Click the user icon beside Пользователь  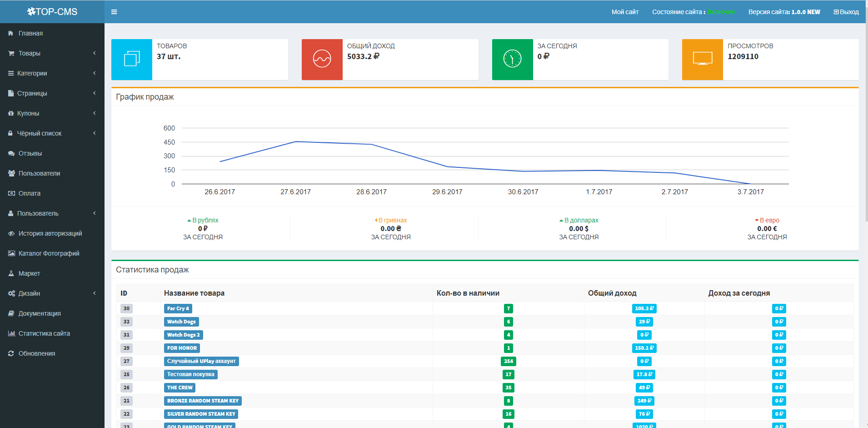tap(11, 213)
